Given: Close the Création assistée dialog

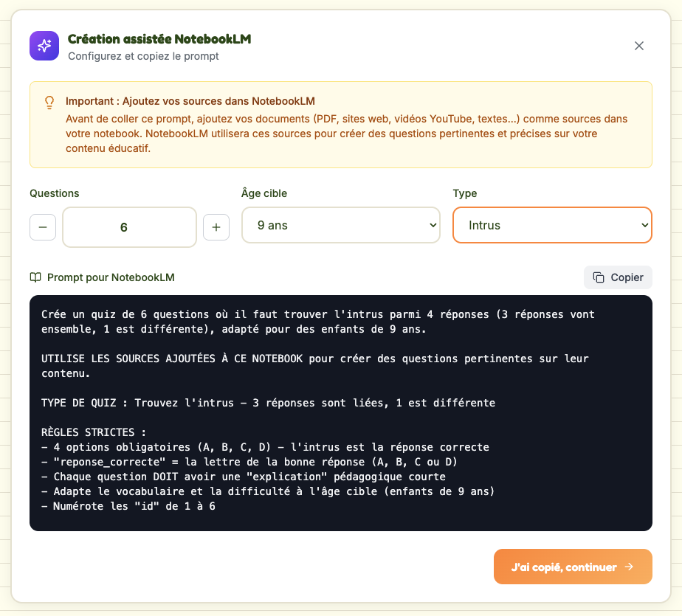Looking at the screenshot, I should click(638, 46).
